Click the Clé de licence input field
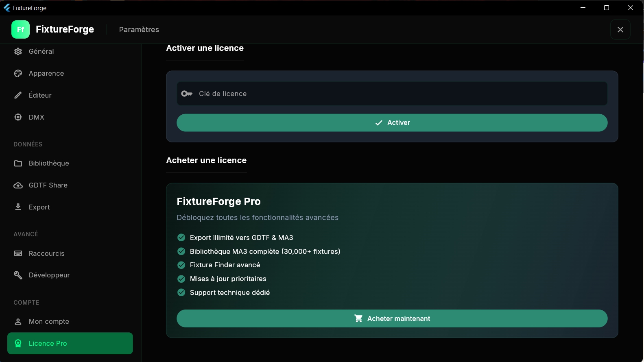 tap(392, 94)
